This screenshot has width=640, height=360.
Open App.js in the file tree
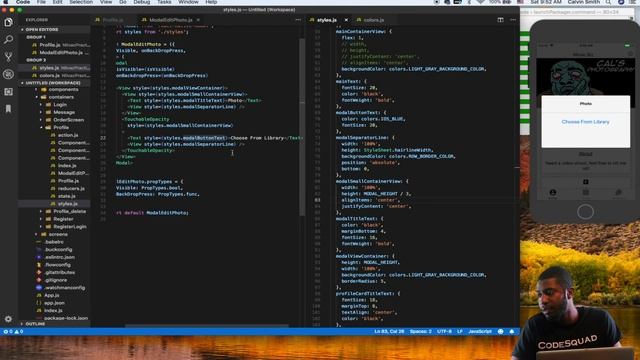51,295
